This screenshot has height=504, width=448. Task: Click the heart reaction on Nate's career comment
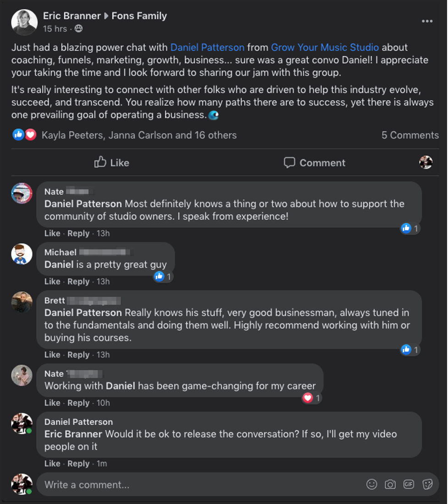pos(308,398)
